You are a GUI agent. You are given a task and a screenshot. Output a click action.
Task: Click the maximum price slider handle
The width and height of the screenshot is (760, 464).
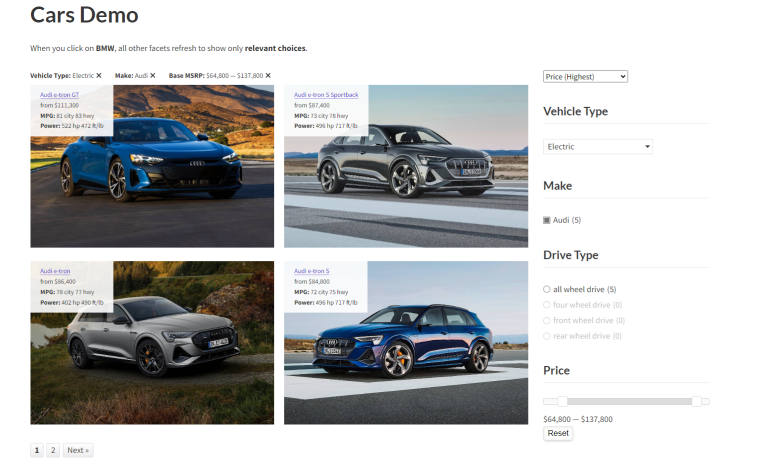pos(697,401)
